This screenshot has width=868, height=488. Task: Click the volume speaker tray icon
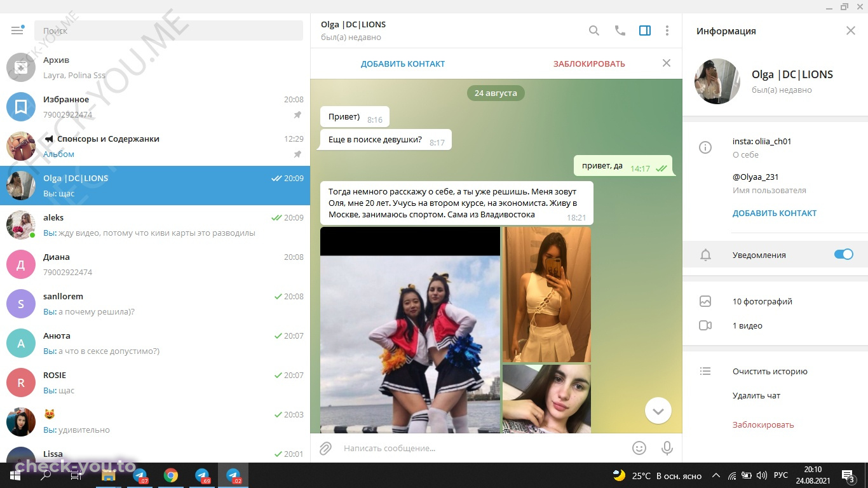tap(761, 475)
